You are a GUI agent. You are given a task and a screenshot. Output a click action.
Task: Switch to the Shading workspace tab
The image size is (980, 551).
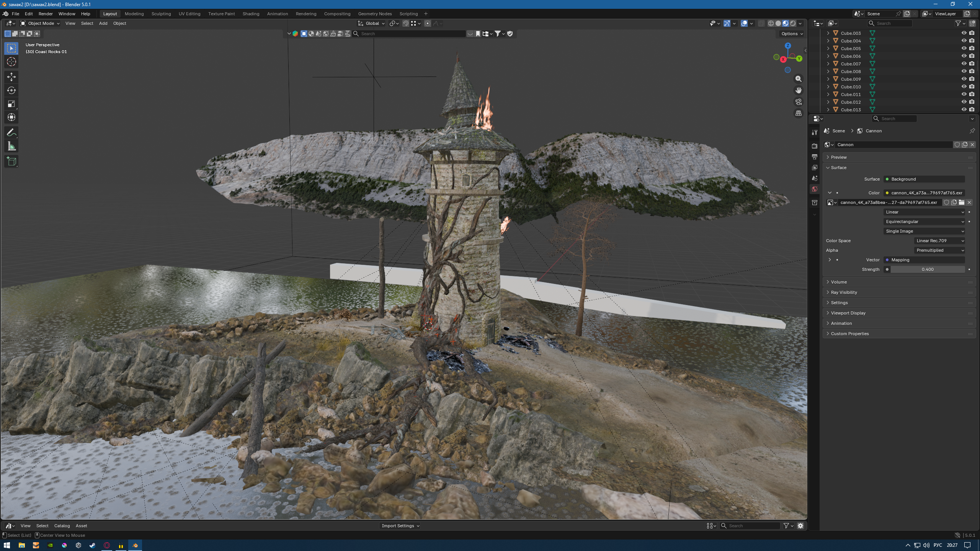(251, 14)
